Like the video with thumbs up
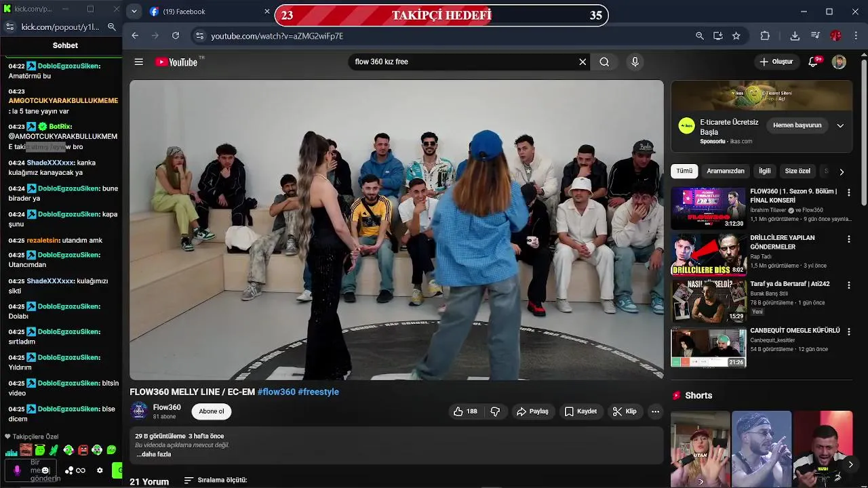 [x=465, y=411]
